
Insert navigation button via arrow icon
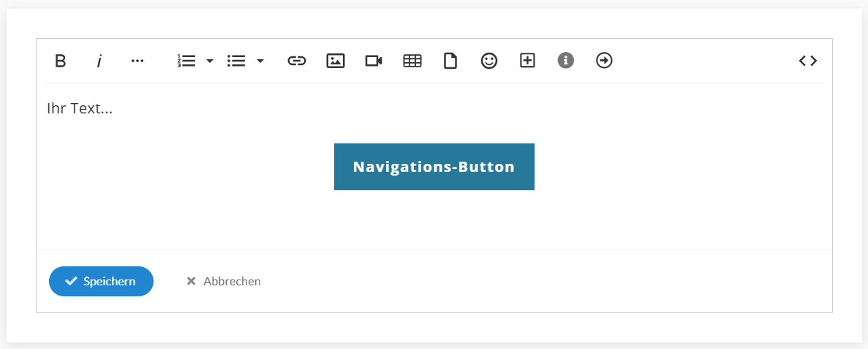point(604,61)
